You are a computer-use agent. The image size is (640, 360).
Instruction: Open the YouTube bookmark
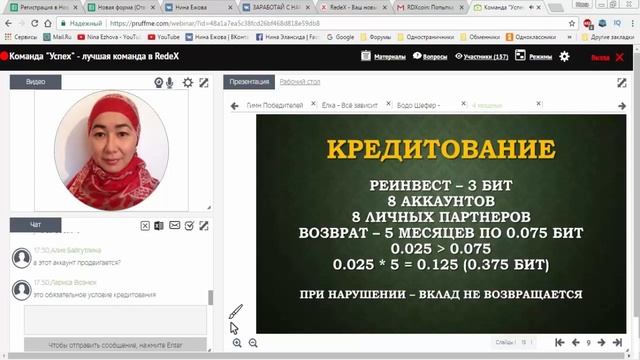point(163,37)
